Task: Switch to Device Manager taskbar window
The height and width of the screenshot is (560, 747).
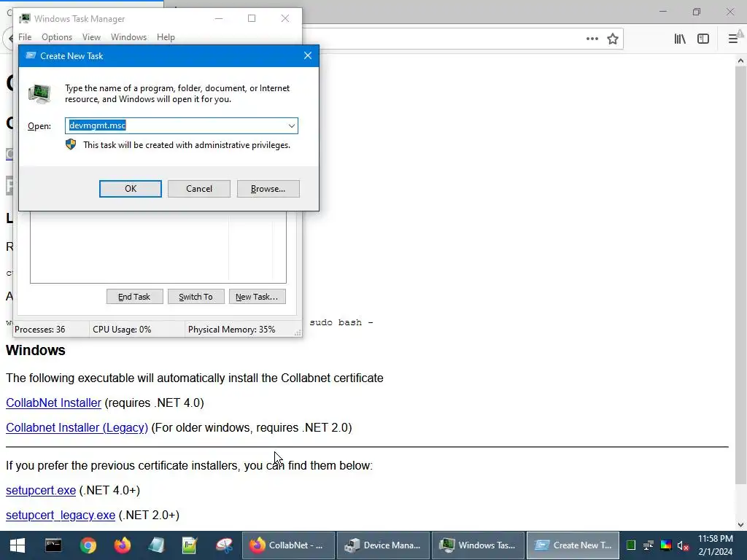Action: click(x=383, y=545)
